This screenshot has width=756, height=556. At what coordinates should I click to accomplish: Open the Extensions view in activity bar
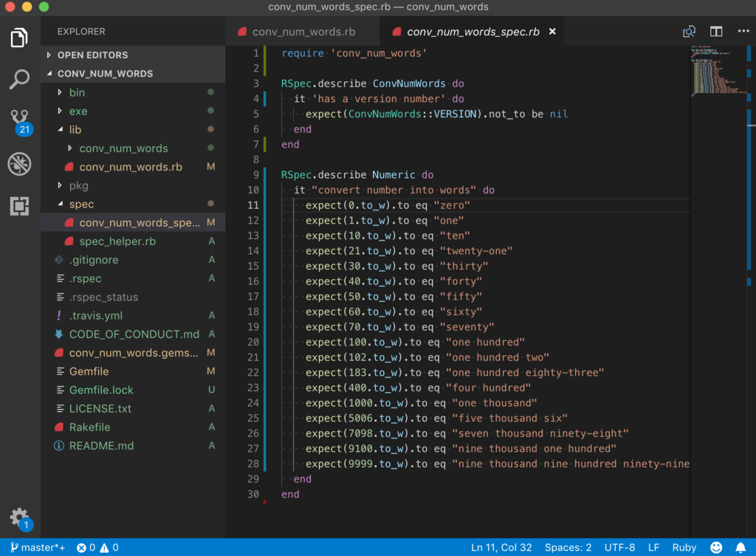(x=19, y=206)
